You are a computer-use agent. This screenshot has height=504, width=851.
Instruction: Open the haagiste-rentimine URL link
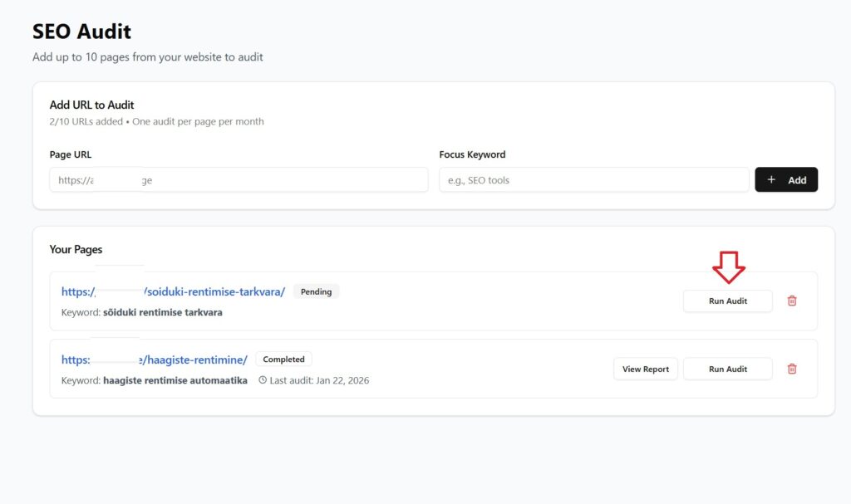coord(154,360)
